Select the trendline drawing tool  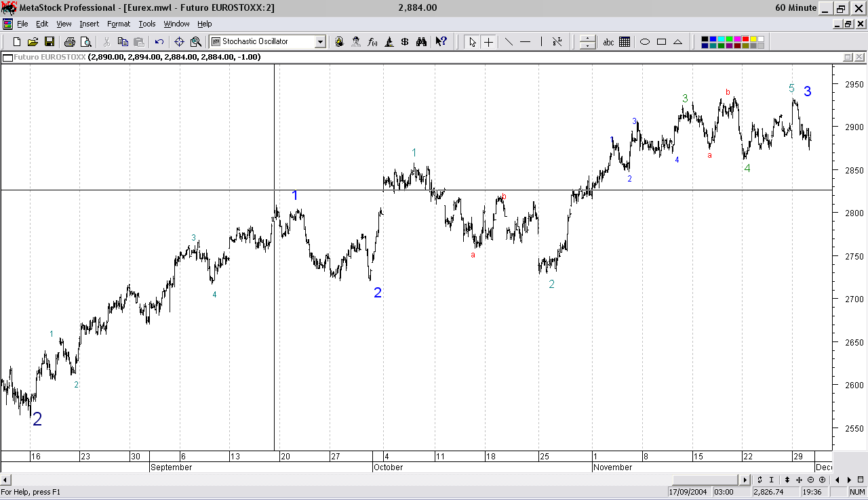coord(509,42)
